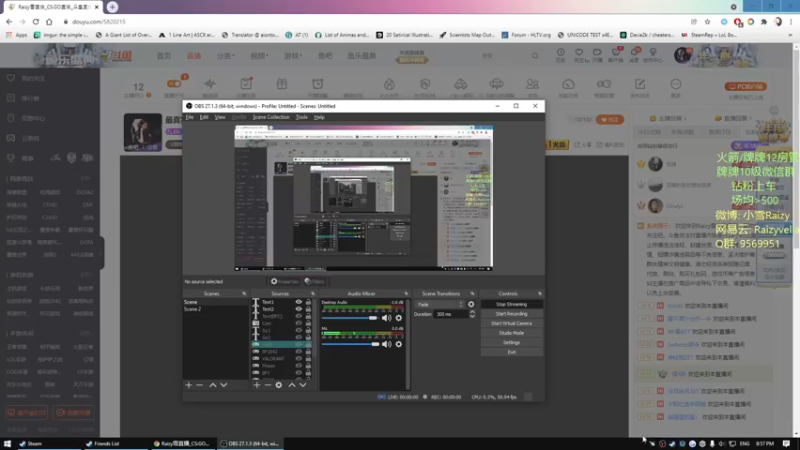Click the Scene Transitions dock pop-out icon

[472, 294]
